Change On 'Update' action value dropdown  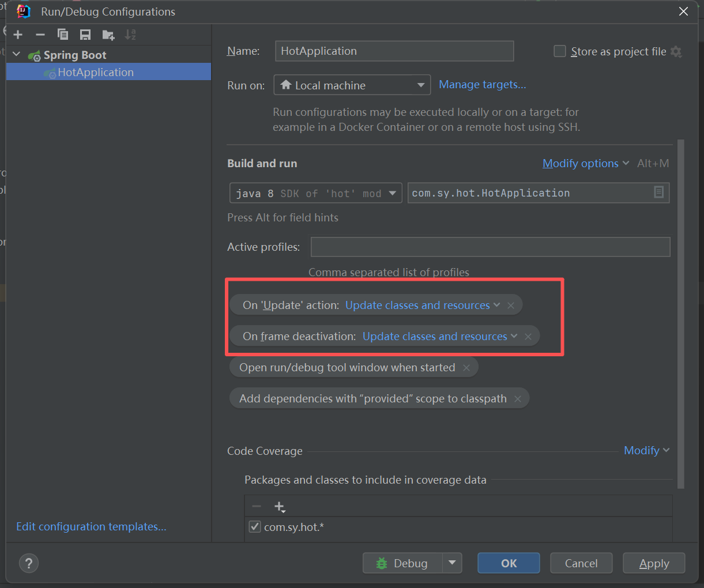coord(423,306)
